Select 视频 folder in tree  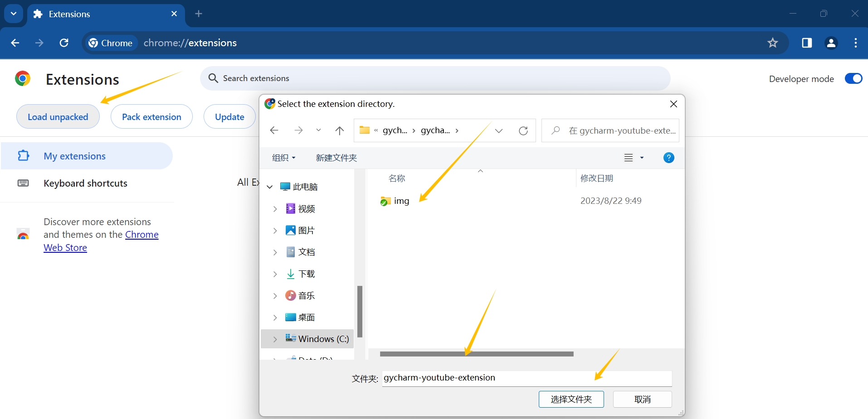click(301, 209)
